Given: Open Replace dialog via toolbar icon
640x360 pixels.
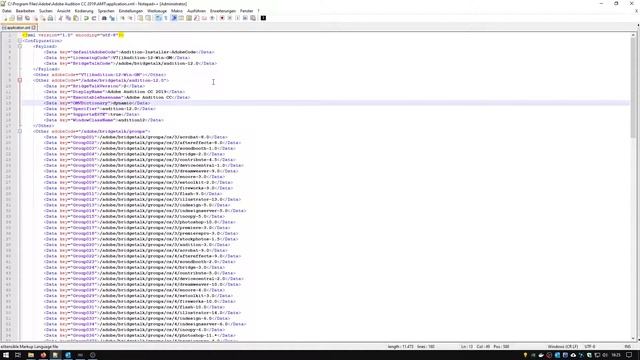Looking at the screenshot, I should (112, 18).
